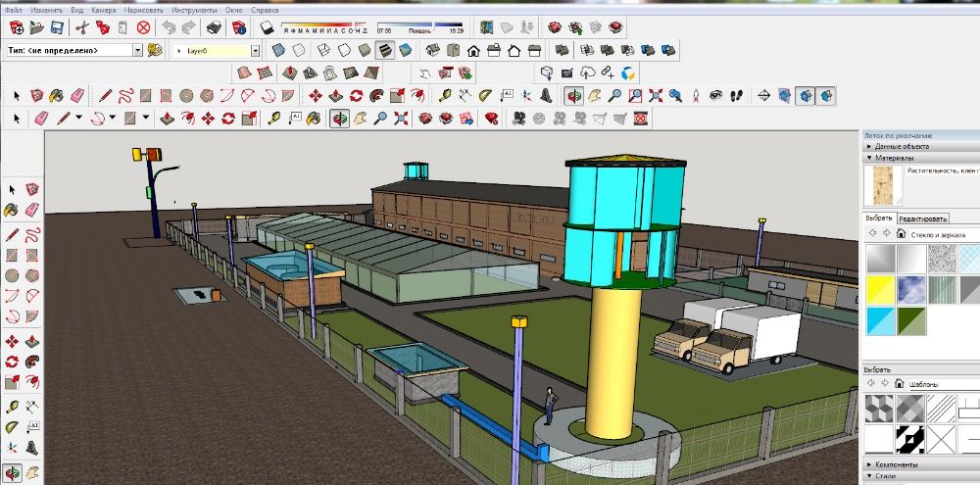Click the Send to LayOut icon

[466, 119]
